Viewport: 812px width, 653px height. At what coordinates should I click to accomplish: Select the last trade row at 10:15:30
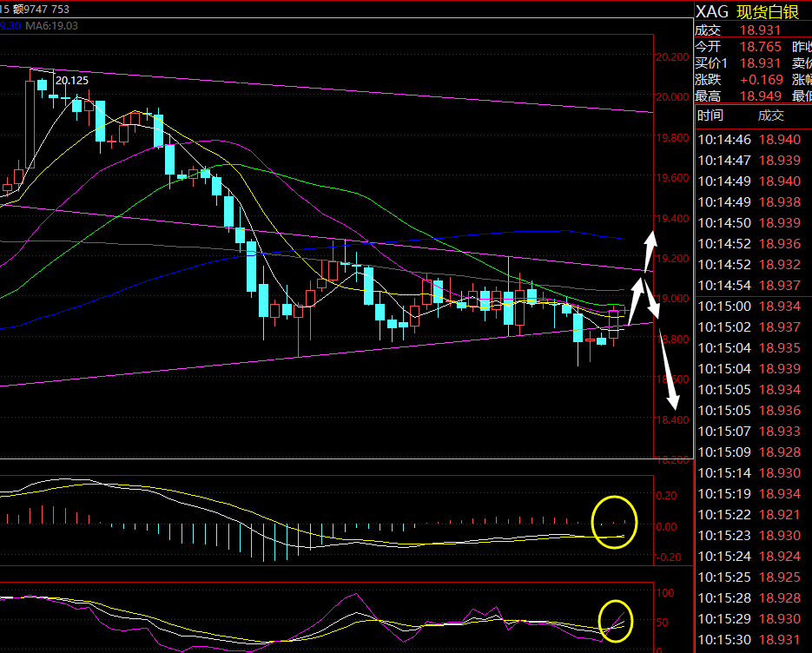coord(752,640)
